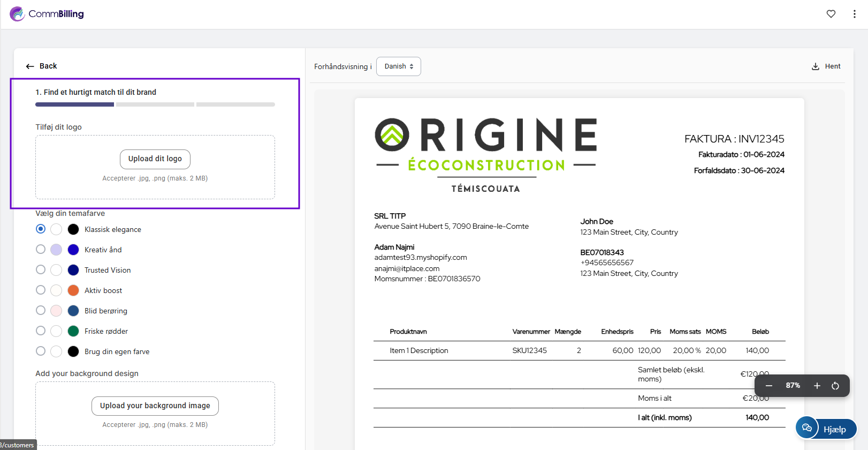Image resolution: width=868 pixels, height=450 pixels.
Task: Click Upload your background image button
Action: [155, 406]
